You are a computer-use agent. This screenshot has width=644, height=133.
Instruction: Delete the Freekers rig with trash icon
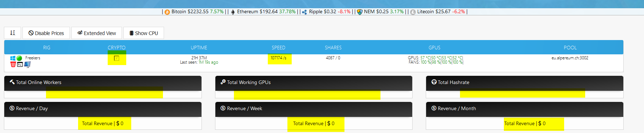[13, 64]
